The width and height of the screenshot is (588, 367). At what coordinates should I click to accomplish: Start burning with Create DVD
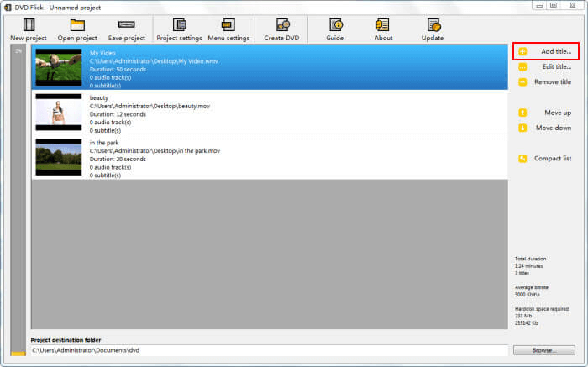tap(280, 29)
